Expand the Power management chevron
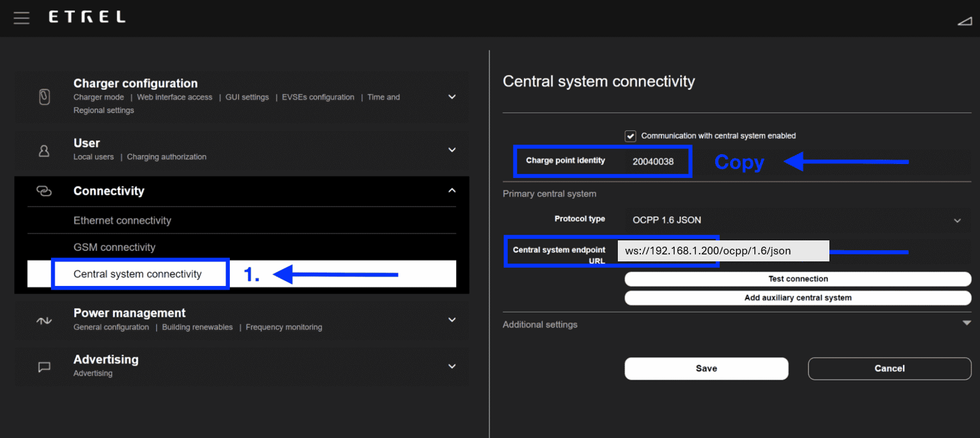Image resolution: width=980 pixels, height=438 pixels. pos(452,320)
